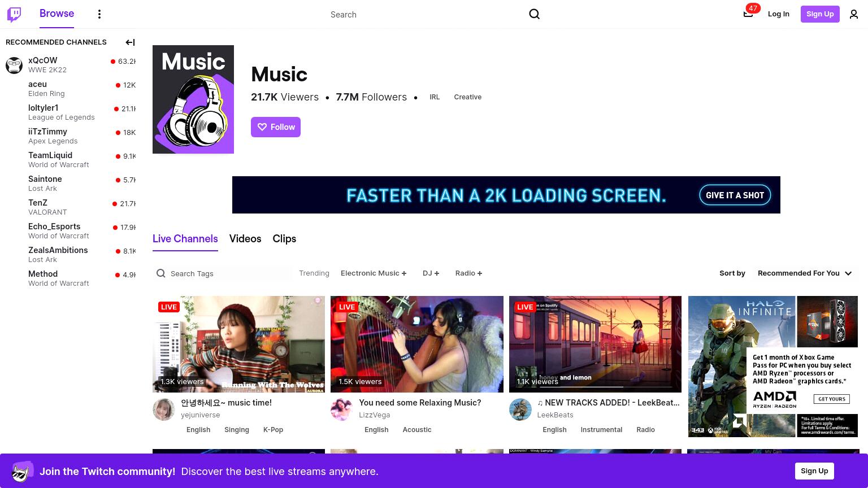Click LizzVega channel avatar

pyautogui.click(x=342, y=409)
